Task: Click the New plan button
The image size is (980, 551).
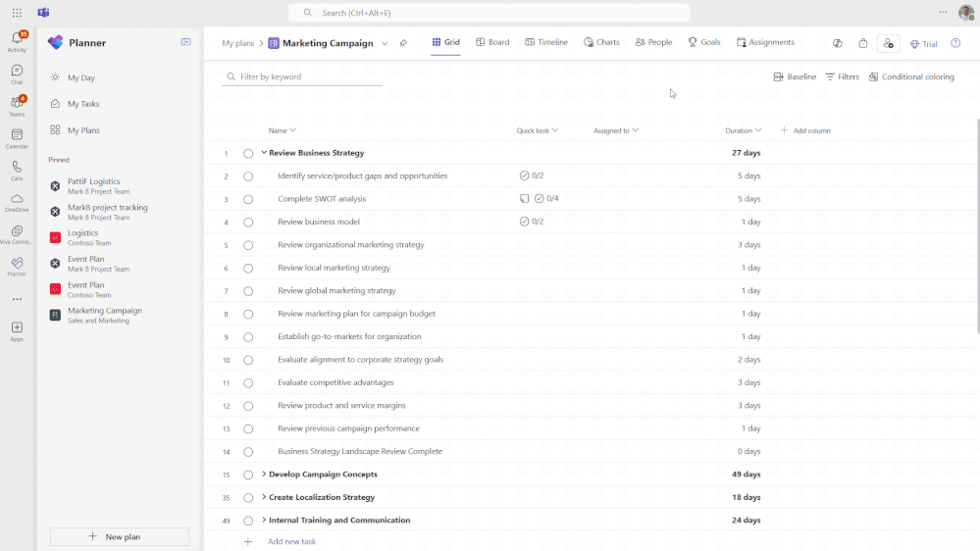Action: tap(120, 536)
